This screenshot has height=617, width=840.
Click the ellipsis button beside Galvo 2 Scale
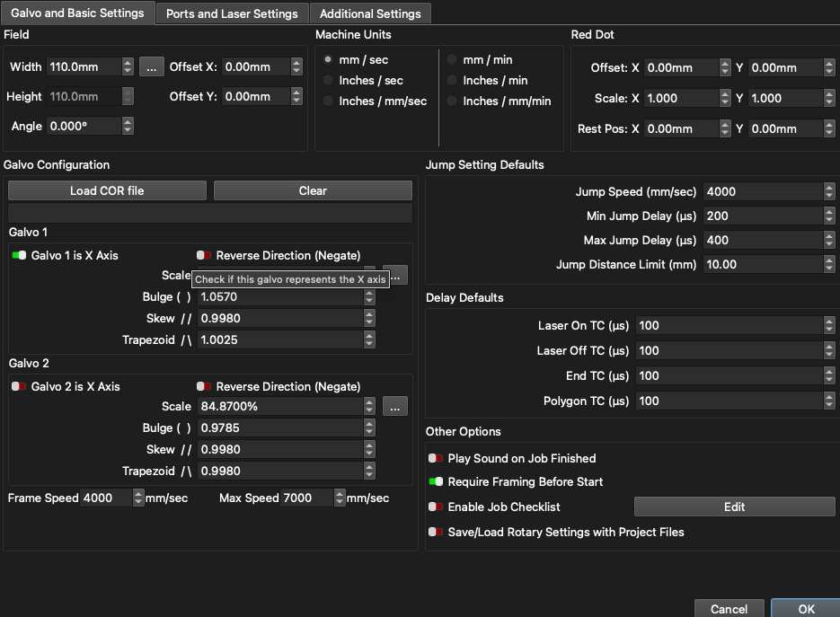(395, 407)
